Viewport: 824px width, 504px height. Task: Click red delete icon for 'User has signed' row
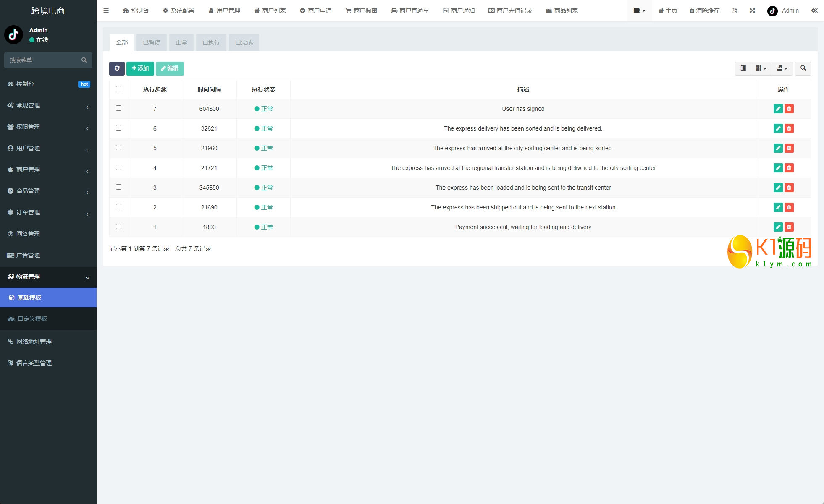[x=789, y=109]
